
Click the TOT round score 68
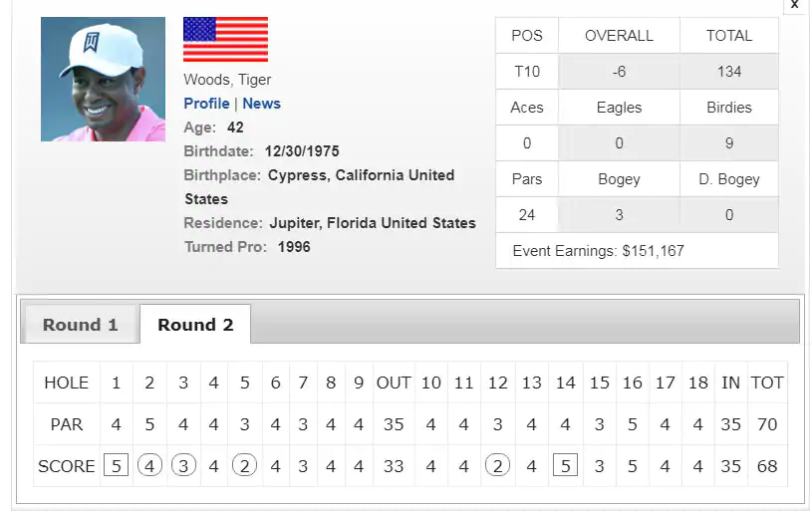coord(767,466)
